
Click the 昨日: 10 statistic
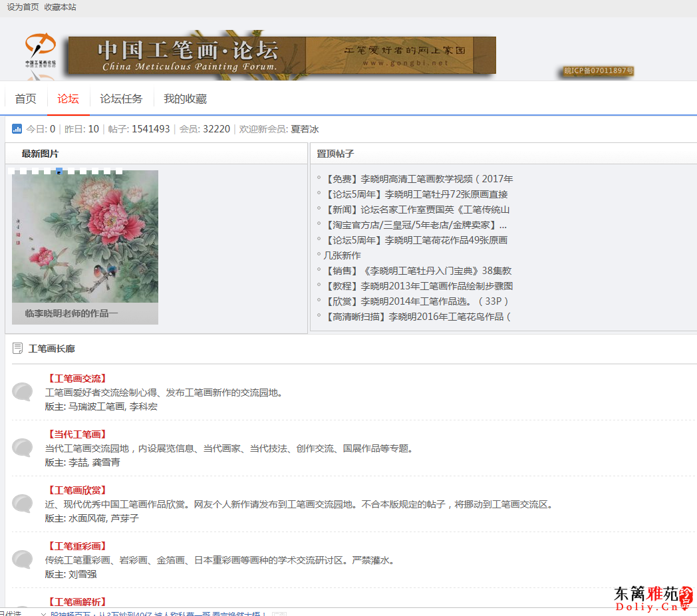[81, 129]
